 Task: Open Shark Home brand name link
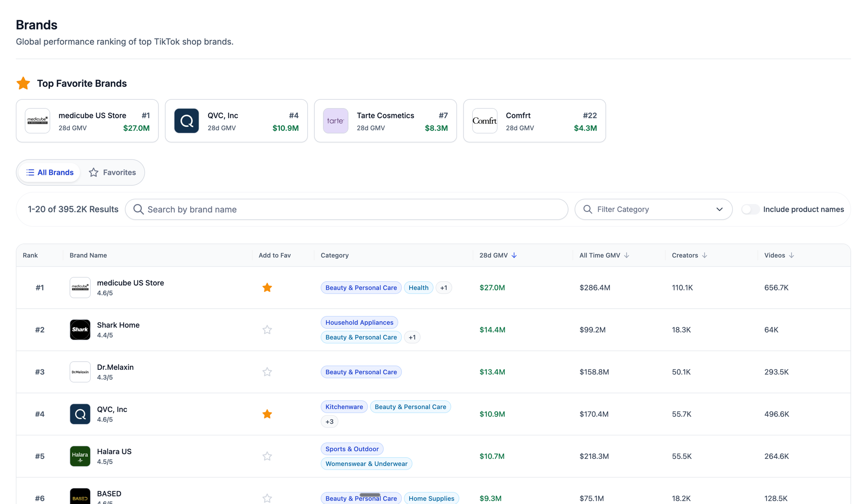point(118,325)
